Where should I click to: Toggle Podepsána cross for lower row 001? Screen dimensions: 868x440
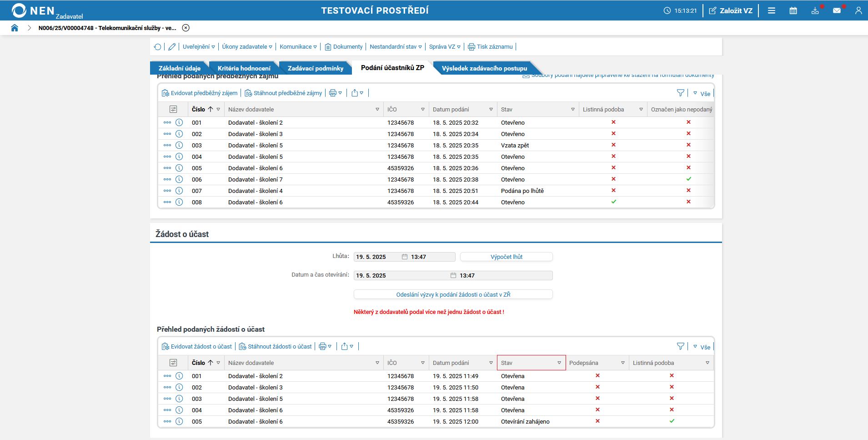pyautogui.click(x=597, y=376)
